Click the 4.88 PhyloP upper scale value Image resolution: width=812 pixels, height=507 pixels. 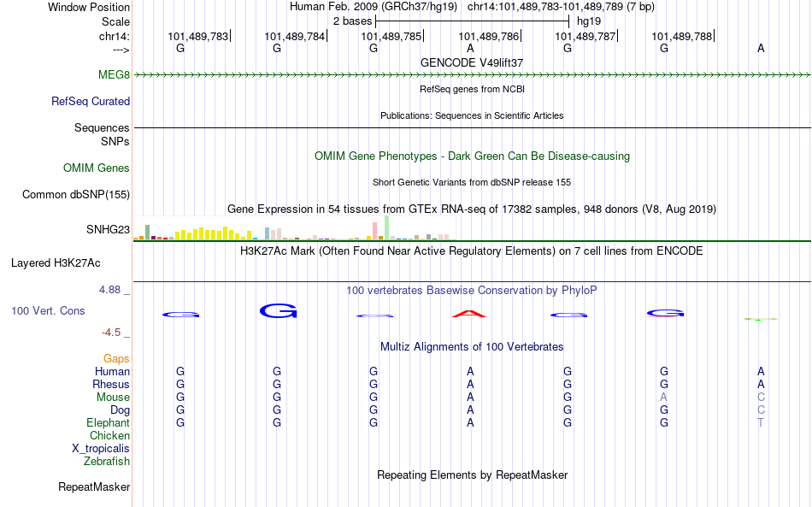[x=109, y=290]
